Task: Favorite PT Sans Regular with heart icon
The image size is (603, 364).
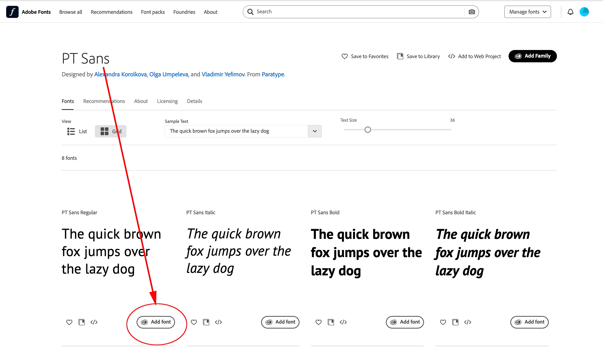Action: 69,322
